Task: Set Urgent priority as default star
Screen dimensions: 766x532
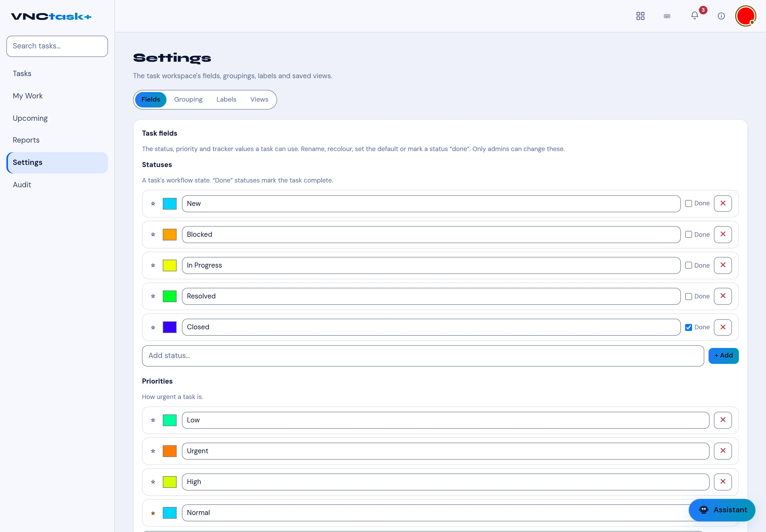Action: (153, 451)
